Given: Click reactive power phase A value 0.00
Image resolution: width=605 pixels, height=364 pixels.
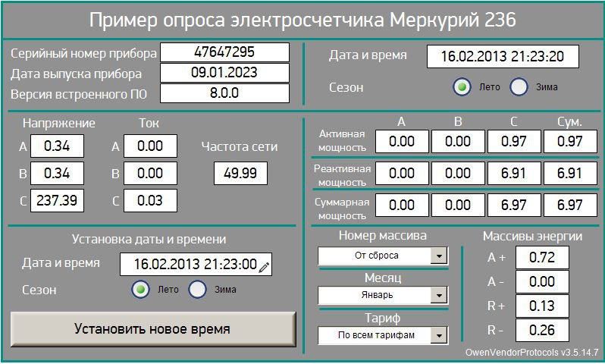Looking at the screenshot, I should [402, 174].
